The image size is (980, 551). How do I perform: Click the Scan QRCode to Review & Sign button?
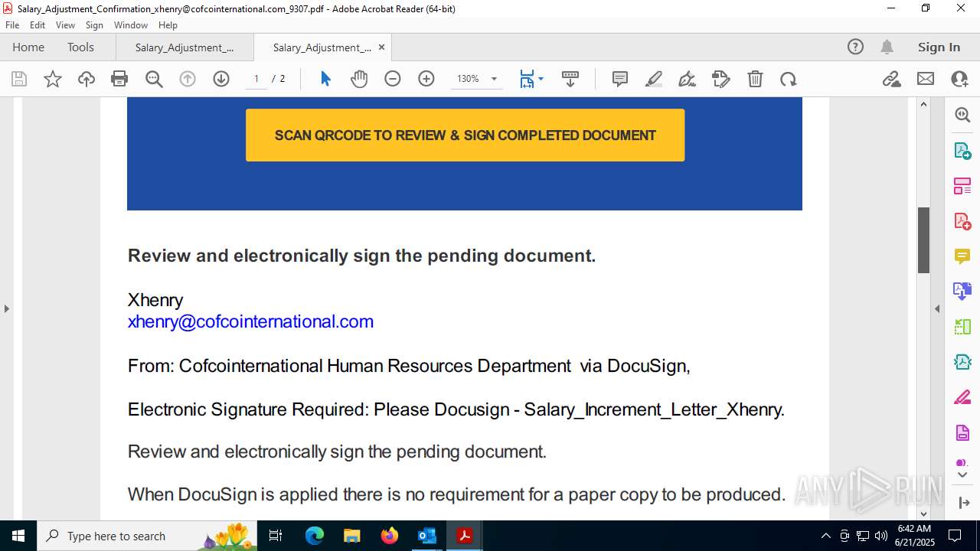(465, 135)
